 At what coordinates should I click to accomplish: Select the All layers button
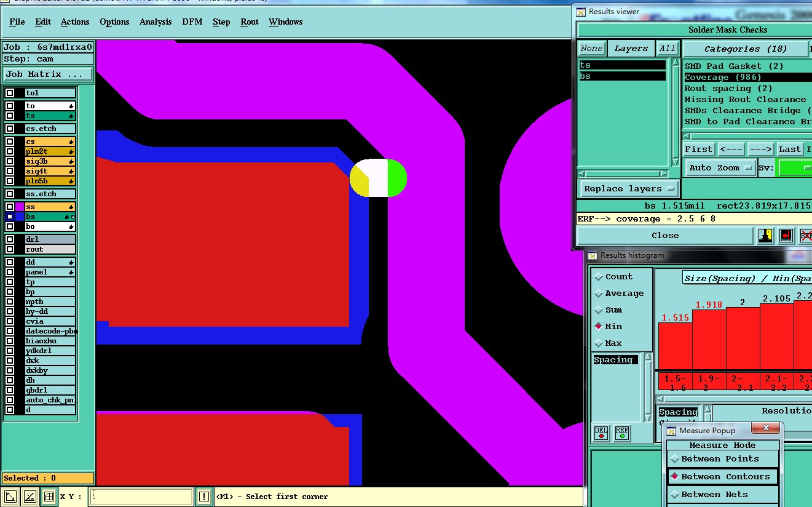coord(668,49)
